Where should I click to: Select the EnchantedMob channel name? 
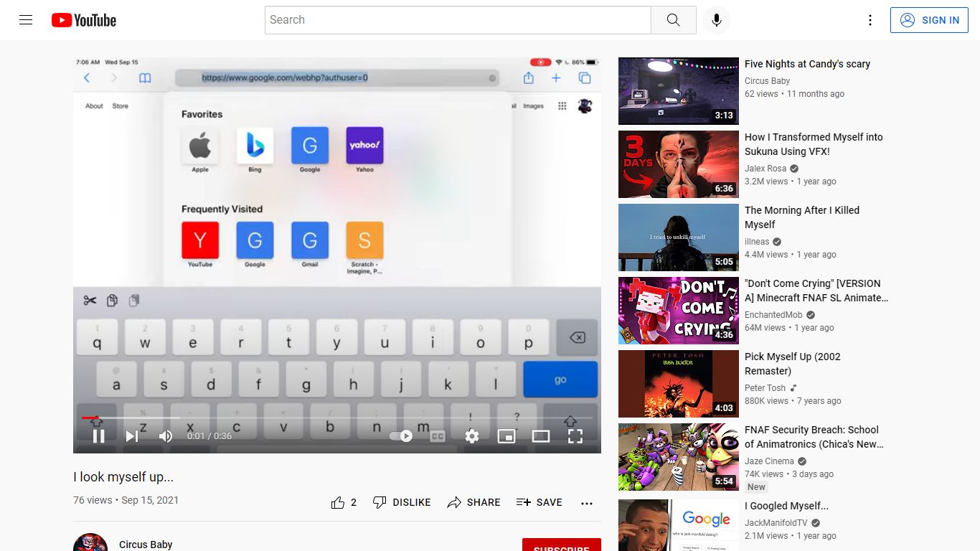pyautogui.click(x=773, y=315)
